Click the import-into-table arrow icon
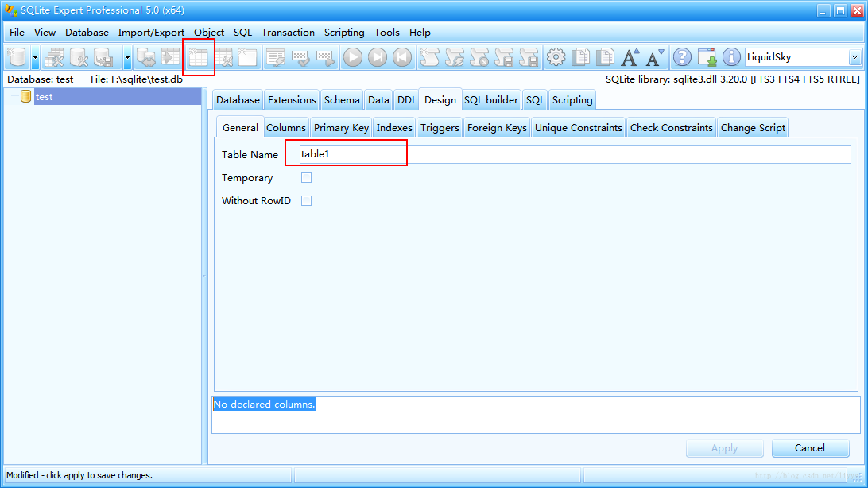Viewport: 868px width, 488px height. [171, 57]
